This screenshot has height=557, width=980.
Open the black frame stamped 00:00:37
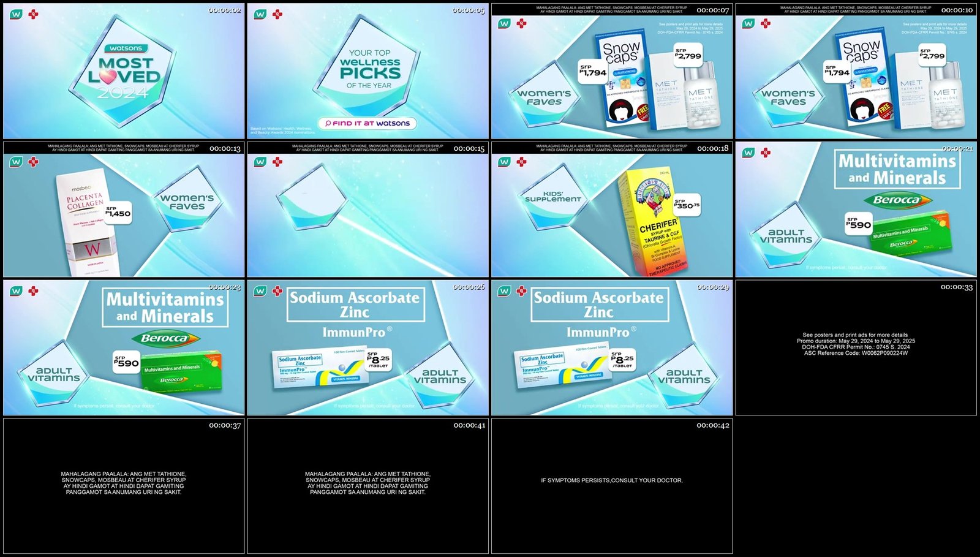click(x=124, y=486)
